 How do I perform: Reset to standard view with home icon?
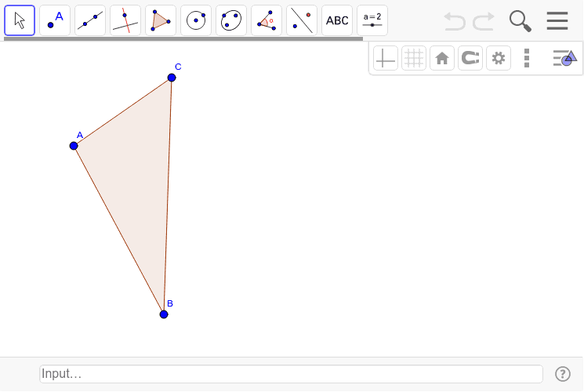point(442,59)
